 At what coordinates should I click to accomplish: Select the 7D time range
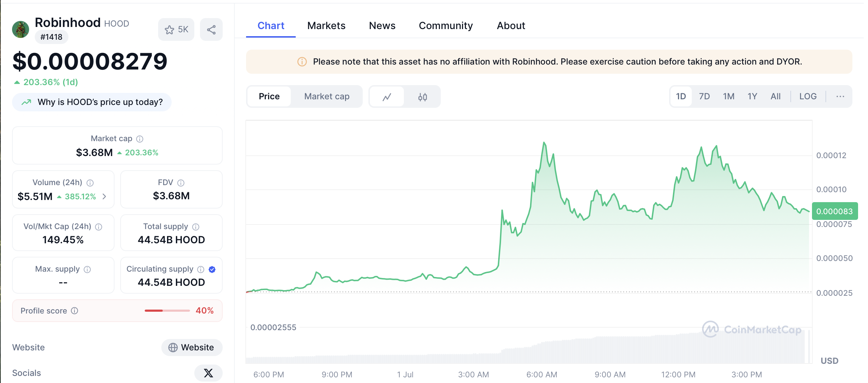(x=704, y=96)
